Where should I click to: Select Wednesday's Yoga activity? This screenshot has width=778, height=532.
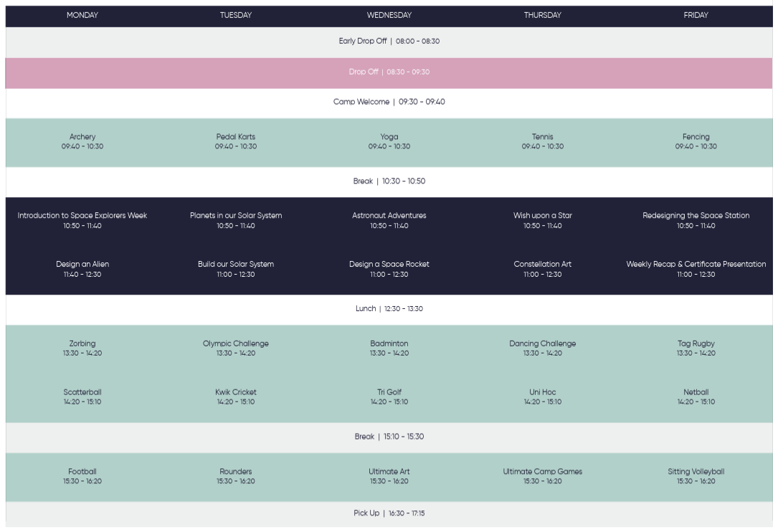pyautogui.click(x=389, y=141)
